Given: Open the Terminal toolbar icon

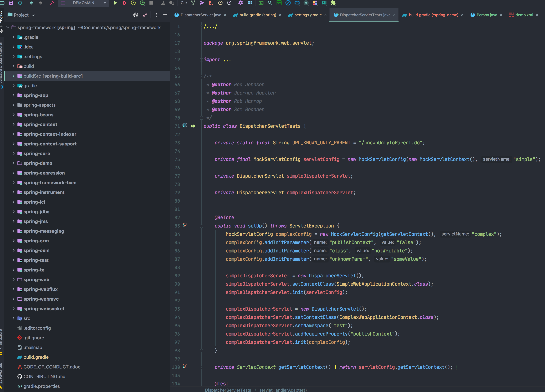Looking at the screenshot, I should tap(261, 3).
